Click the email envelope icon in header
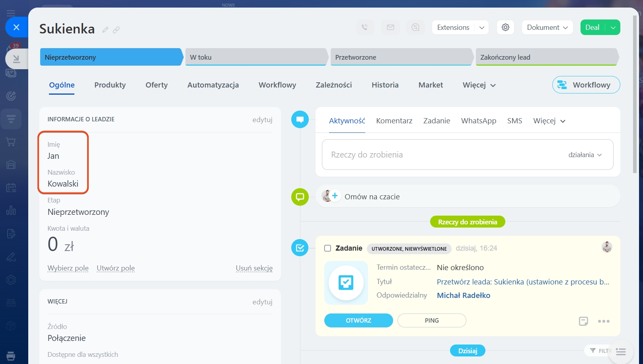Screen dimensions: 643x364 coord(390,27)
